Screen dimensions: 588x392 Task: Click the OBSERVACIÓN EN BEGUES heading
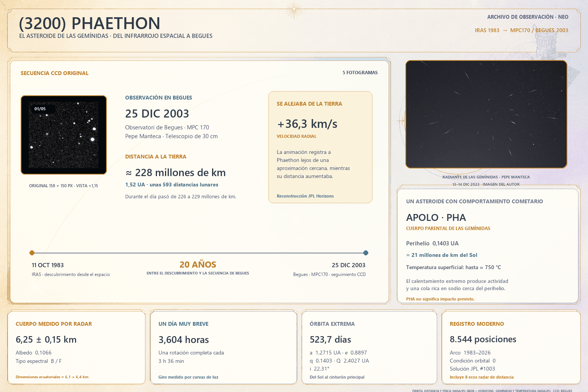(x=158, y=98)
